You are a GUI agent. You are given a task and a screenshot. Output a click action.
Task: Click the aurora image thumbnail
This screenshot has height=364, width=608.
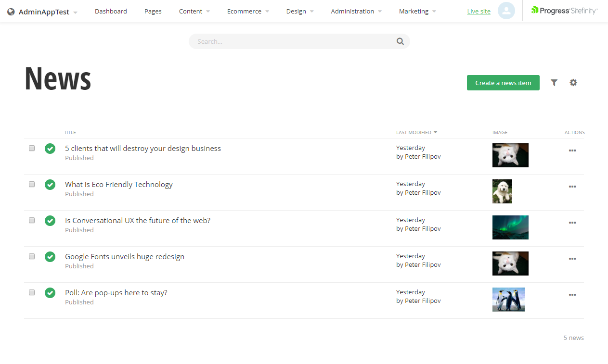pyautogui.click(x=510, y=227)
